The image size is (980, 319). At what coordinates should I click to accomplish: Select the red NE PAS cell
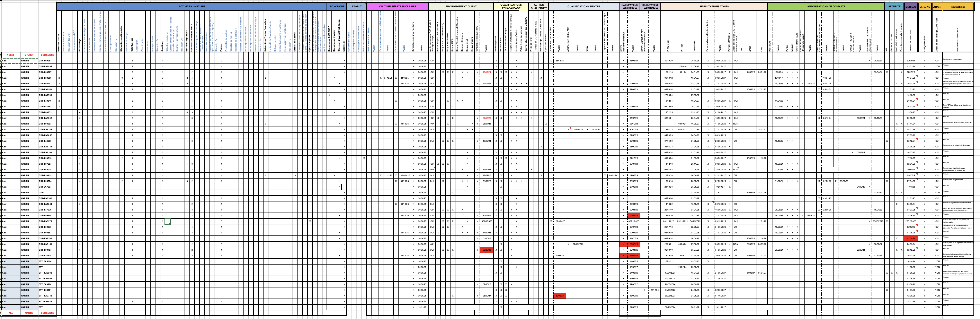click(x=11, y=55)
